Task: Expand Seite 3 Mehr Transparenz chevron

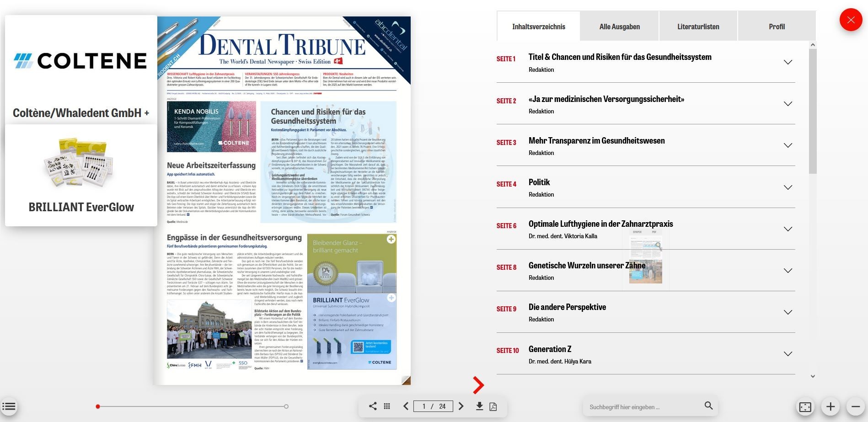Action: click(x=788, y=145)
